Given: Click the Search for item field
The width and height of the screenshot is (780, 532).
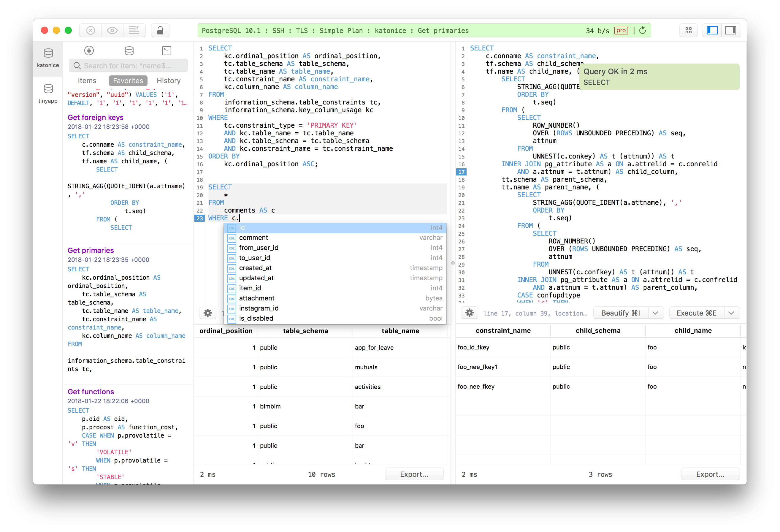Looking at the screenshot, I should coord(128,66).
